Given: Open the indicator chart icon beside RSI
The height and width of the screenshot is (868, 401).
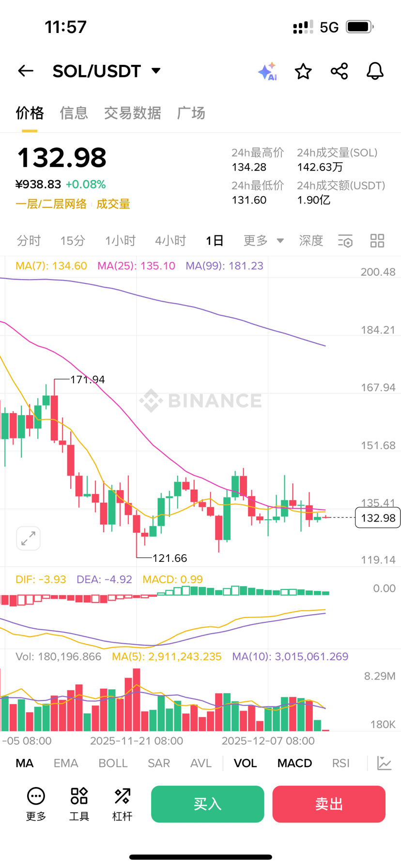Looking at the screenshot, I should [x=385, y=763].
